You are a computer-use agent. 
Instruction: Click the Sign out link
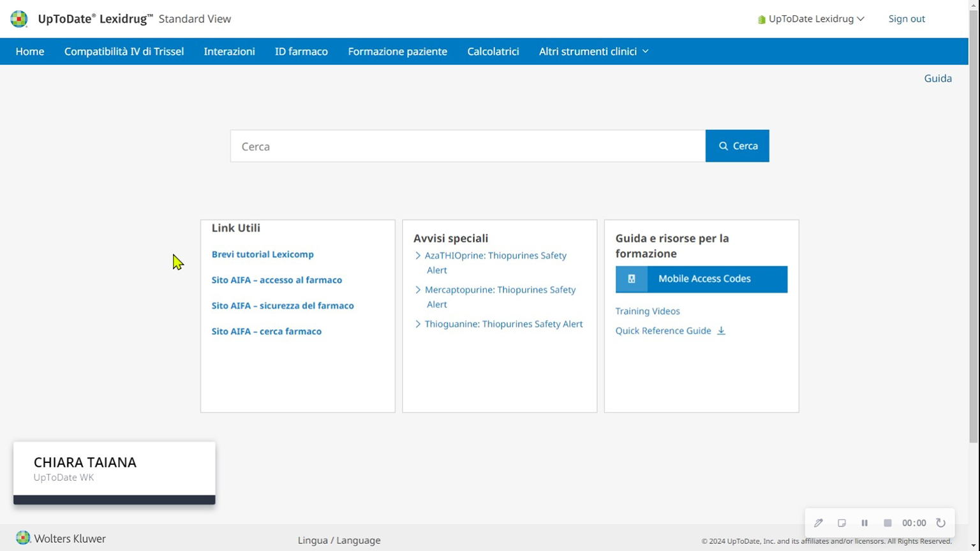tap(906, 19)
